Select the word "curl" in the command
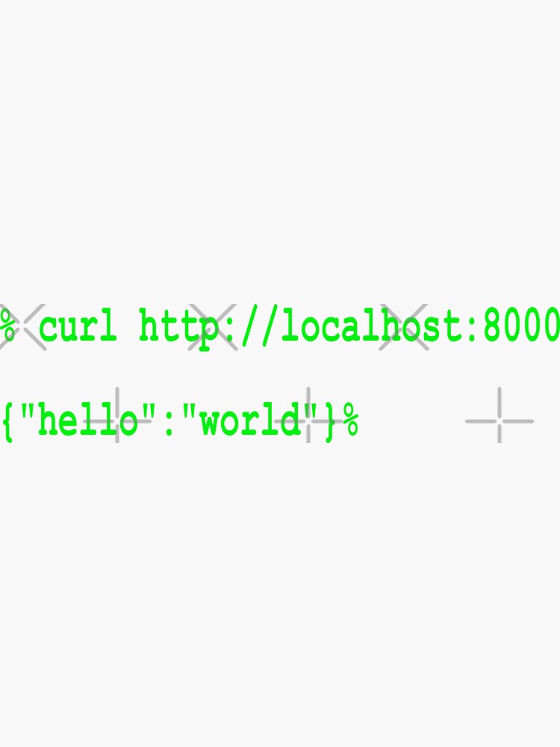 click(x=78, y=326)
